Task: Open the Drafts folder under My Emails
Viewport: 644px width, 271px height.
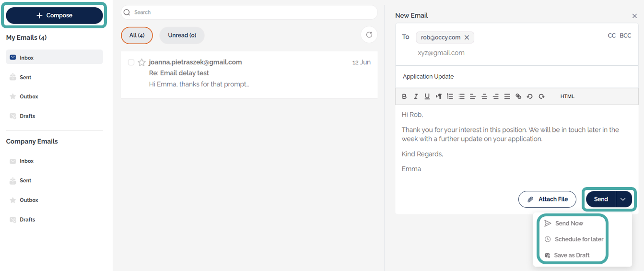Action: click(x=27, y=116)
